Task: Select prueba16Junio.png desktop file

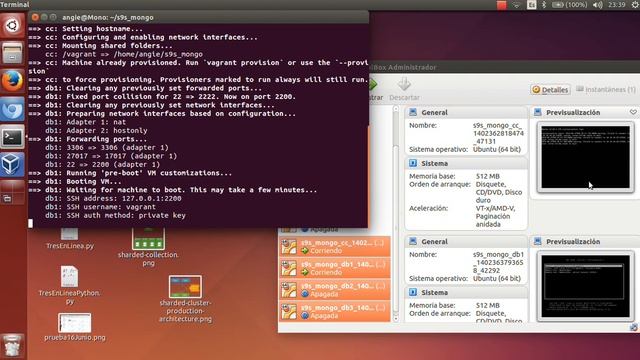Action: point(75,327)
